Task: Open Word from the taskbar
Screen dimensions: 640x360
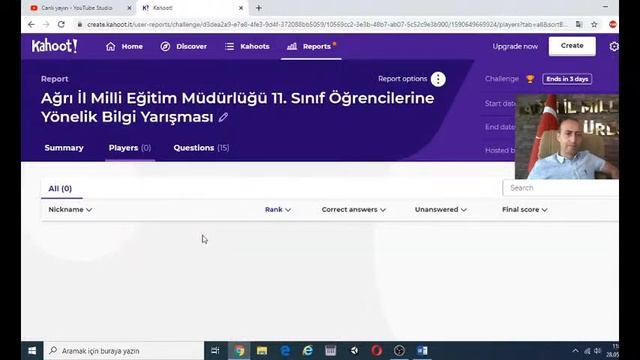Action: (422, 351)
